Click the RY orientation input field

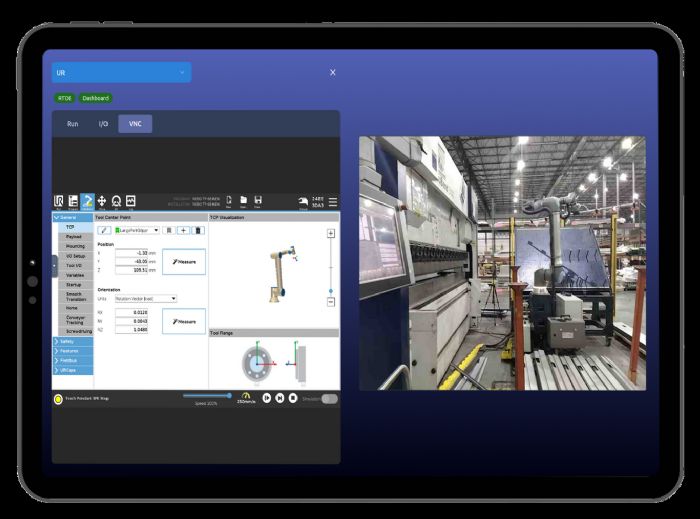click(x=131, y=321)
